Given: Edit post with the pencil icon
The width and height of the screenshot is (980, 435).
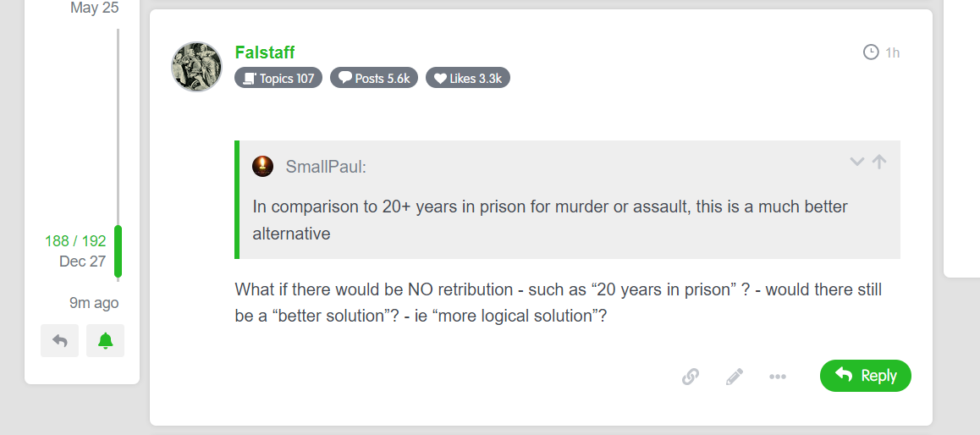Looking at the screenshot, I should [x=735, y=377].
